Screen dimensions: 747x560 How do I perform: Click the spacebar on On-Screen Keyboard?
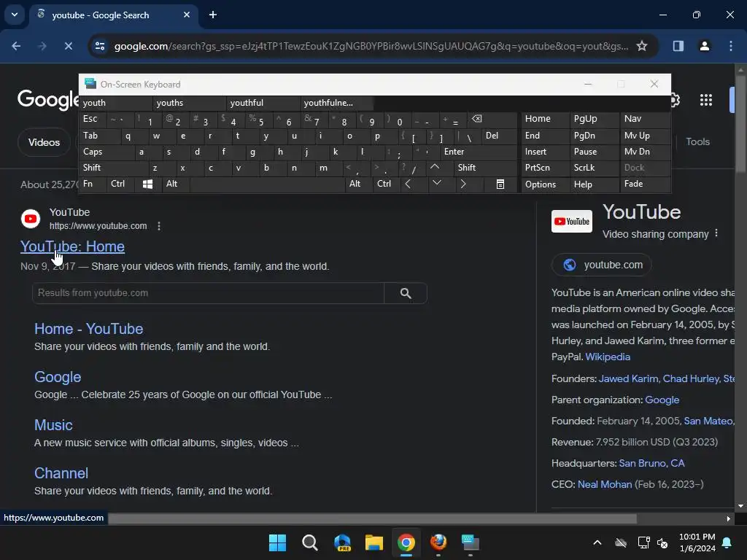pos(267,184)
